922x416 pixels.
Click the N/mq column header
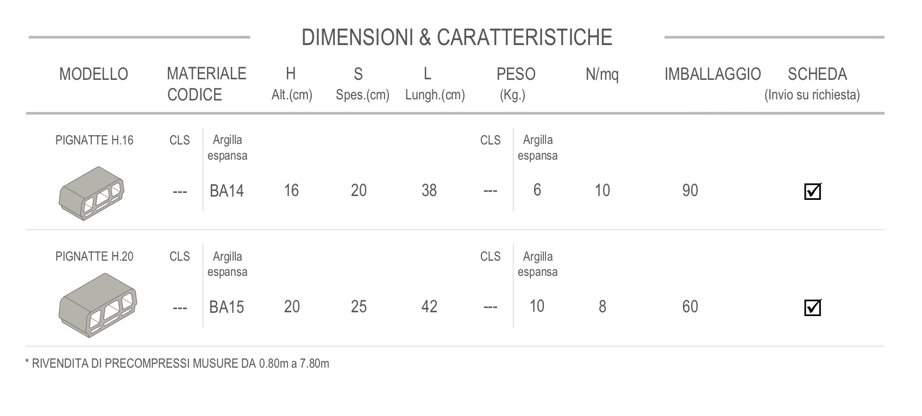coord(602,74)
